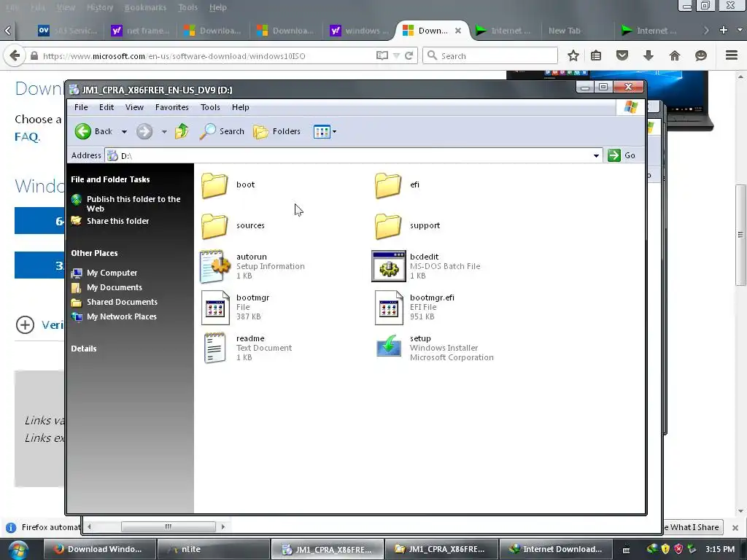Click the green Back arrow in Explorer
Screen dimensions: 747x560
point(83,131)
